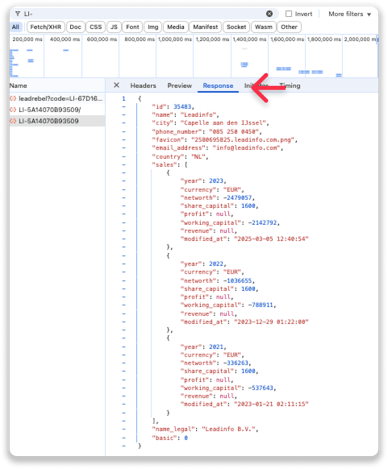
Task: Click the "sales": [ line
Action: (170, 165)
